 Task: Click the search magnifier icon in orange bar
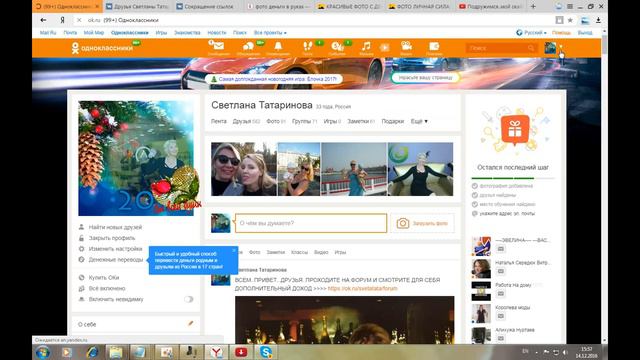(x=531, y=48)
